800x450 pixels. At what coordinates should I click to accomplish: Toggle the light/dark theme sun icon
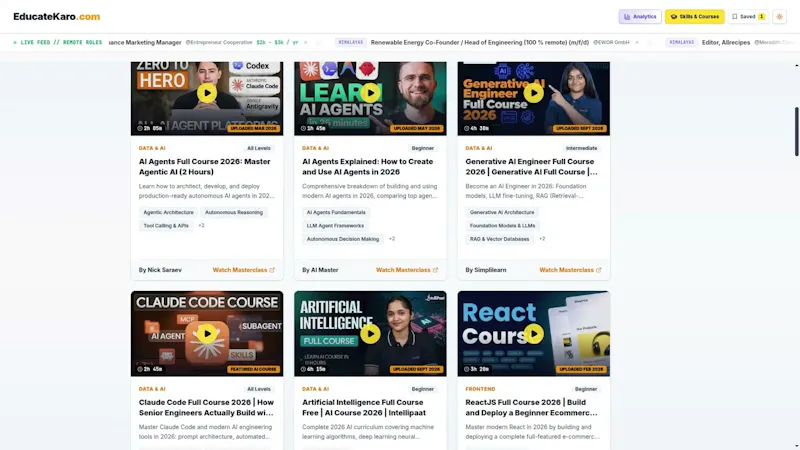[779, 17]
